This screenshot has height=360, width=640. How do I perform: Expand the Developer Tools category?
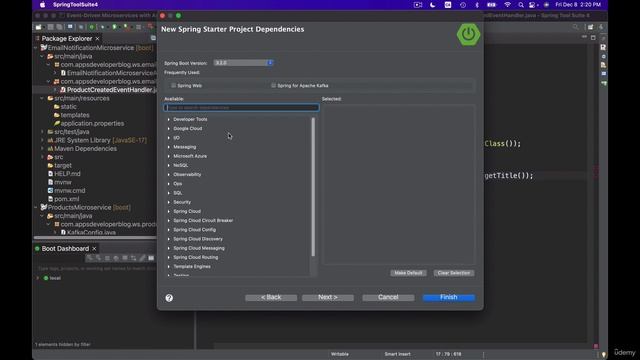coord(169,120)
